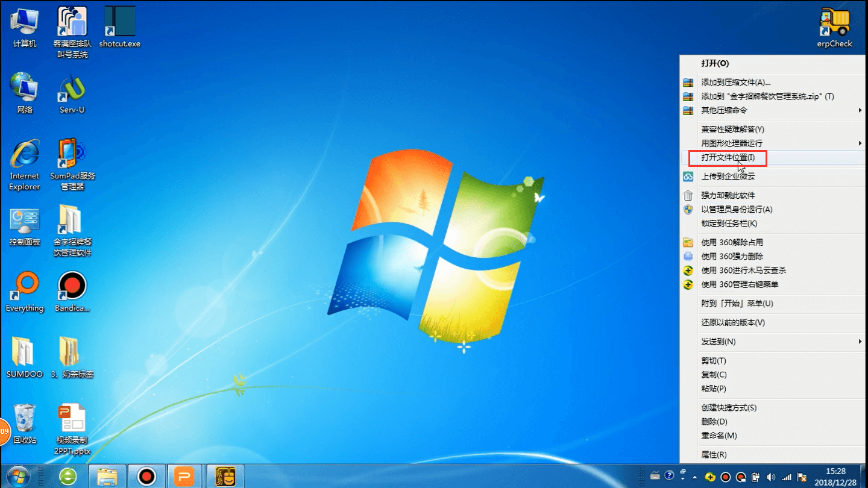Expand the 用图形处理器运行 submenu

point(773,143)
